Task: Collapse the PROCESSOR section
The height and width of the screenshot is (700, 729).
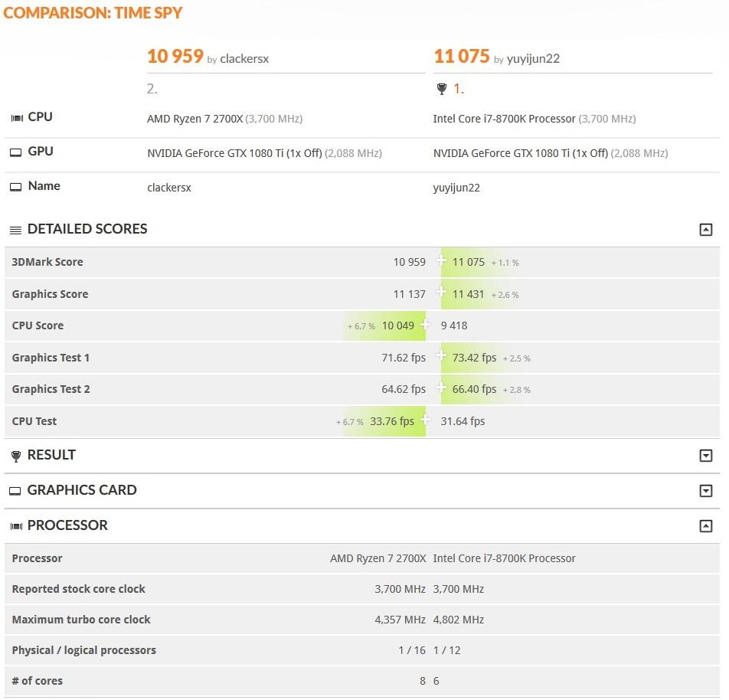Action: [707, 525]
